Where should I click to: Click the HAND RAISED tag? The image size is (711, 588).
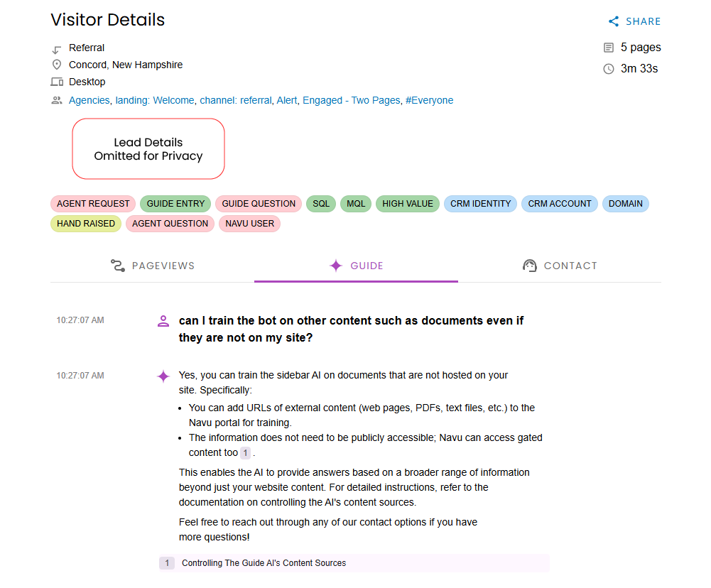point(85,224)
